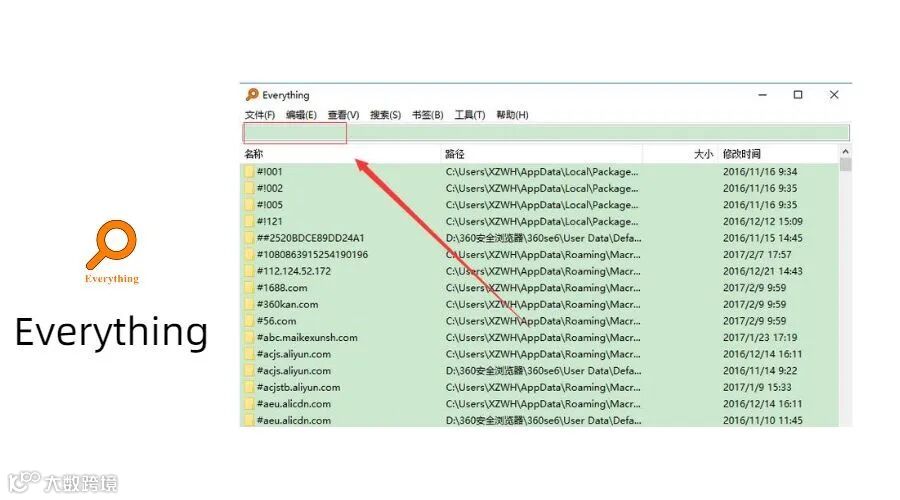Viewport: 900px width, 500px height.
Task: Select the #acjstb.aliyun.com entry
Action: 298,387
